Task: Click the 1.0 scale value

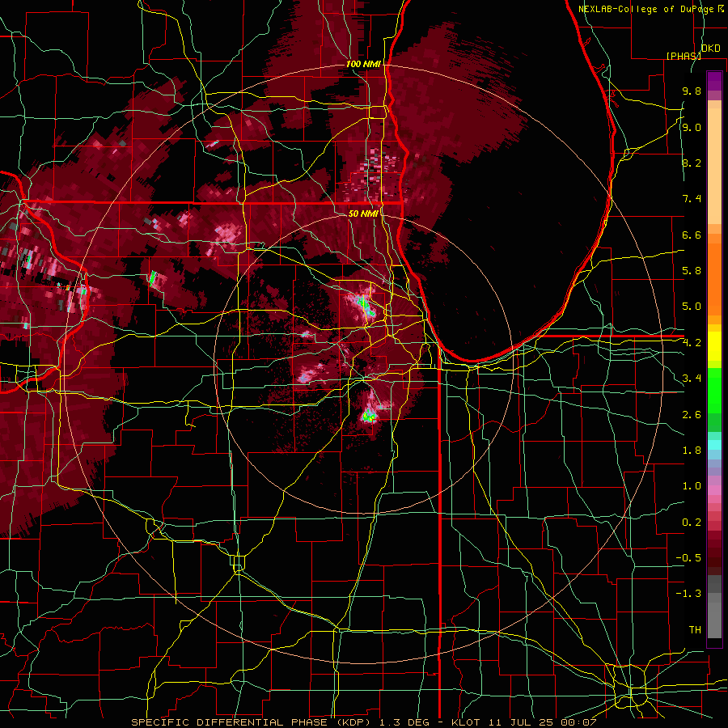Action: tap(692, 486)
